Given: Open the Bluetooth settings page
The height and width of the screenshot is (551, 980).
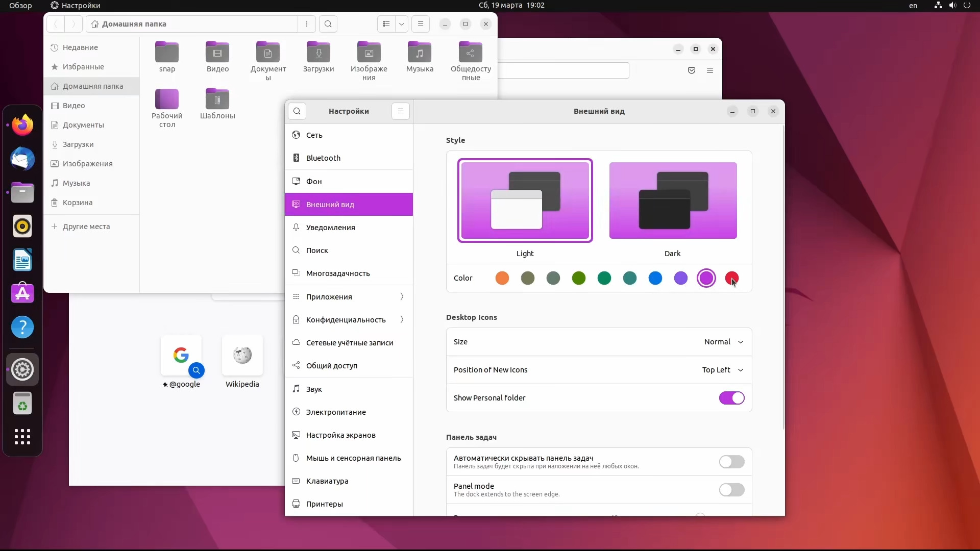Looking at the screenshot, I should (x=349, y=158).
